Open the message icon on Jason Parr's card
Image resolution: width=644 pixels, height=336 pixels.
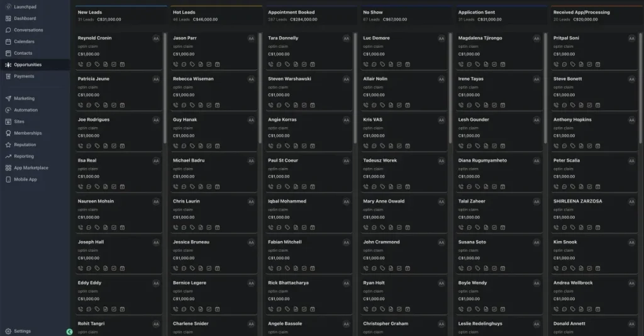184,64
